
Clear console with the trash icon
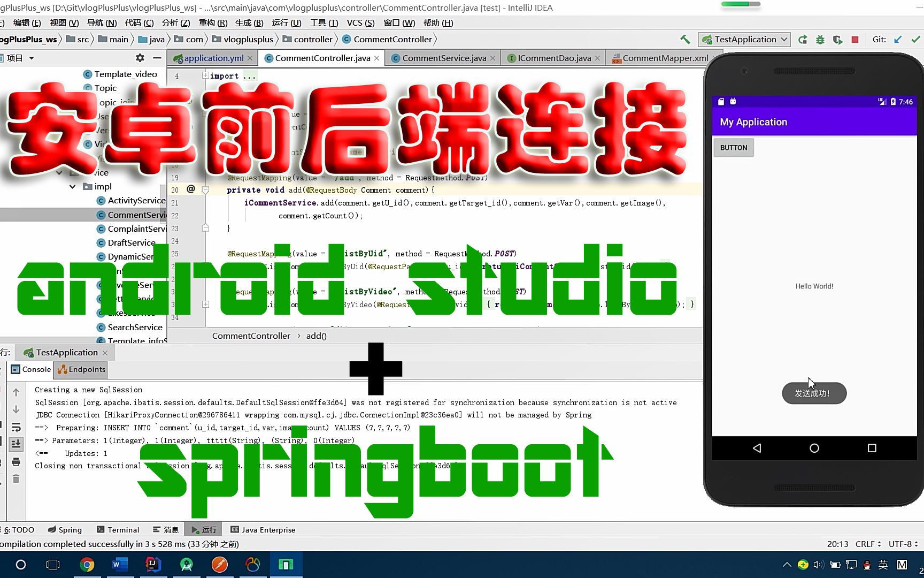16,479
